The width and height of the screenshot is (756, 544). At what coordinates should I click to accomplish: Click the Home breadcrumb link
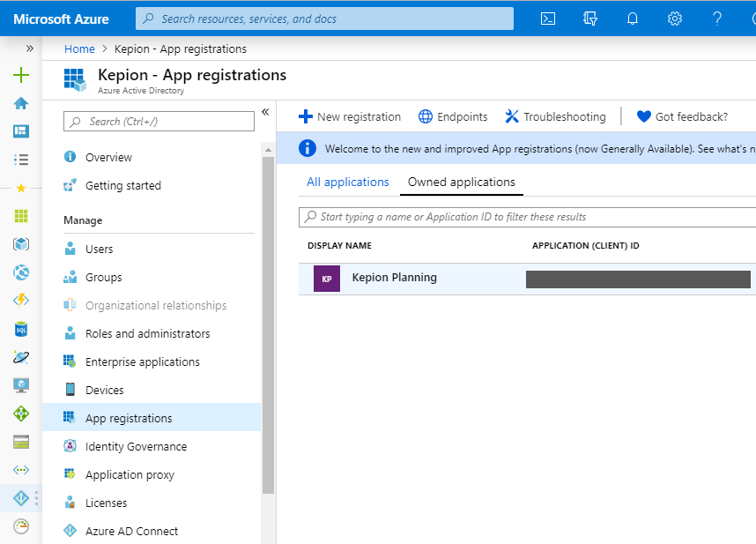click(x=79, y=48)
